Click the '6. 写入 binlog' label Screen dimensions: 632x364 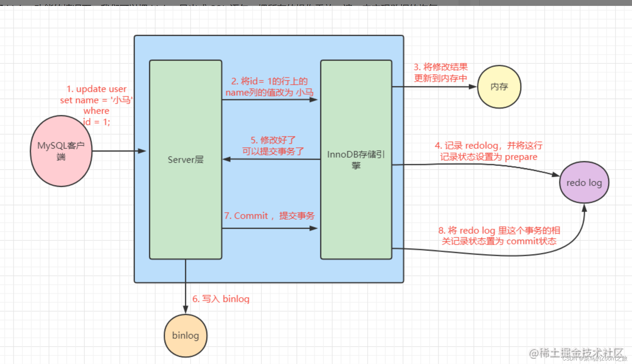(221, 299)
